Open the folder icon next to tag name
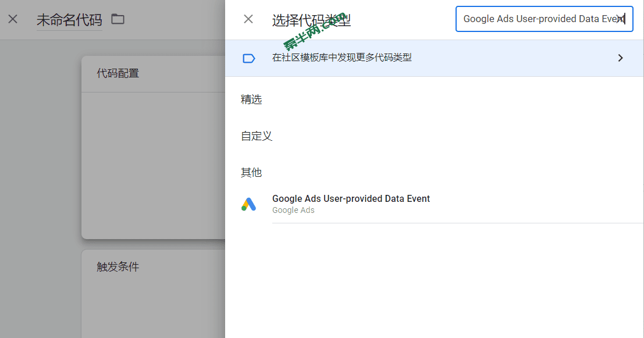Image resolution: width=644 pixels, height=338 pixels. 118,19
